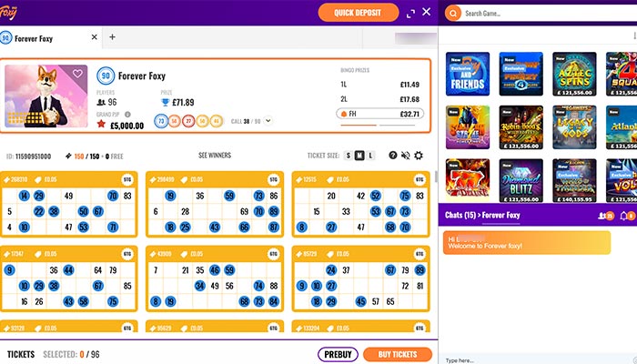637x364 pixels.
Task: Click the game search magnifier icon
Action: (x=453, y=13)
